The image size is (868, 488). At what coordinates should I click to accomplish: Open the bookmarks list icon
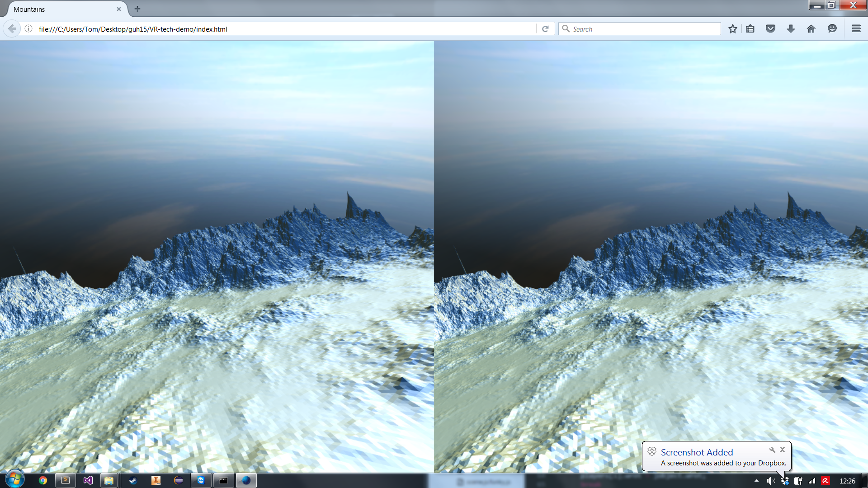coord(750,29)
